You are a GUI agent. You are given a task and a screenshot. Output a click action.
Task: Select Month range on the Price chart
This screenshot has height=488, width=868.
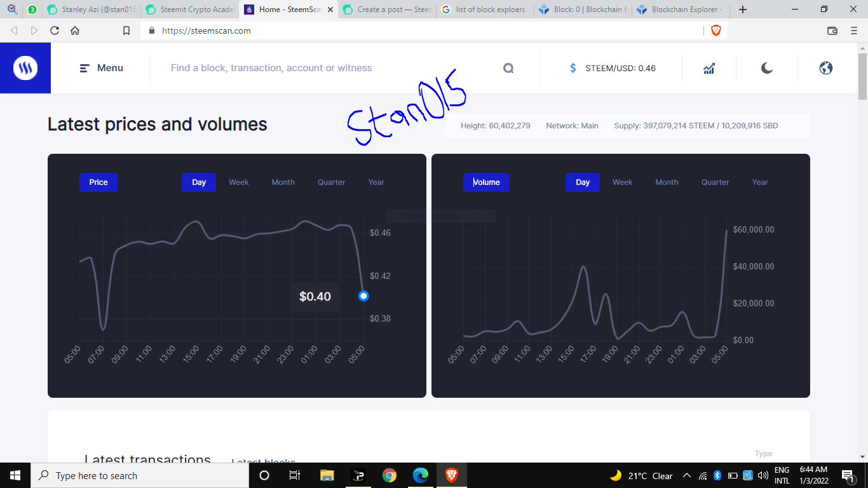[283, 182]
